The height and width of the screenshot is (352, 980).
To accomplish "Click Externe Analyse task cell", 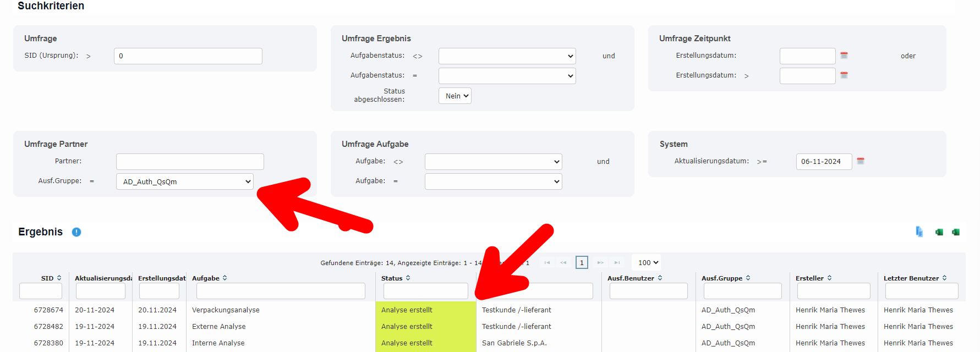I will [x=218, y=327].
